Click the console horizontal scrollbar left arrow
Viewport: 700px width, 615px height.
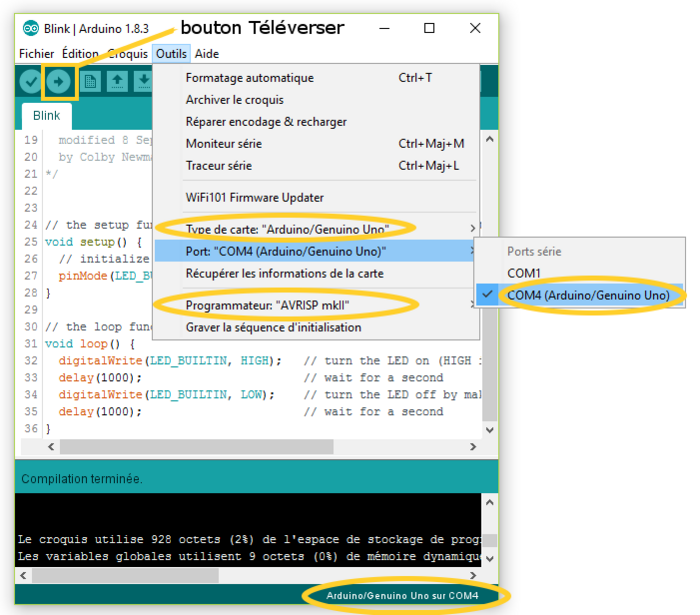coord(23,576)
